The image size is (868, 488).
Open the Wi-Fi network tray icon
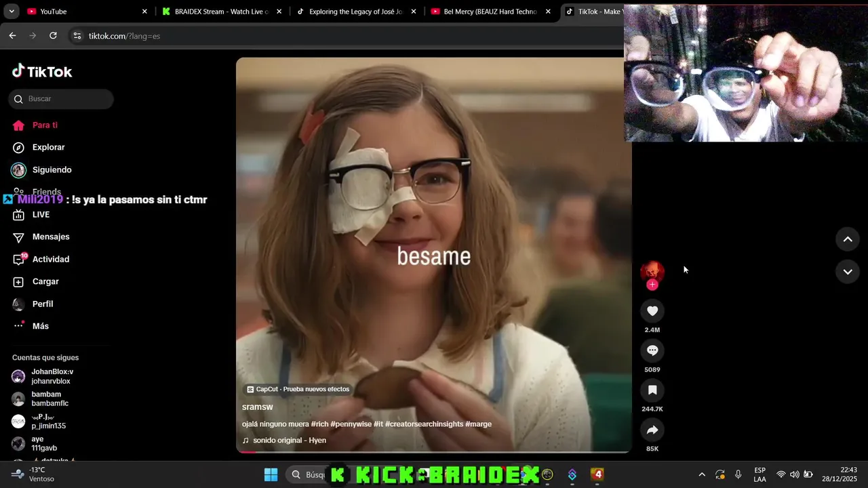[x=781, y=474]
